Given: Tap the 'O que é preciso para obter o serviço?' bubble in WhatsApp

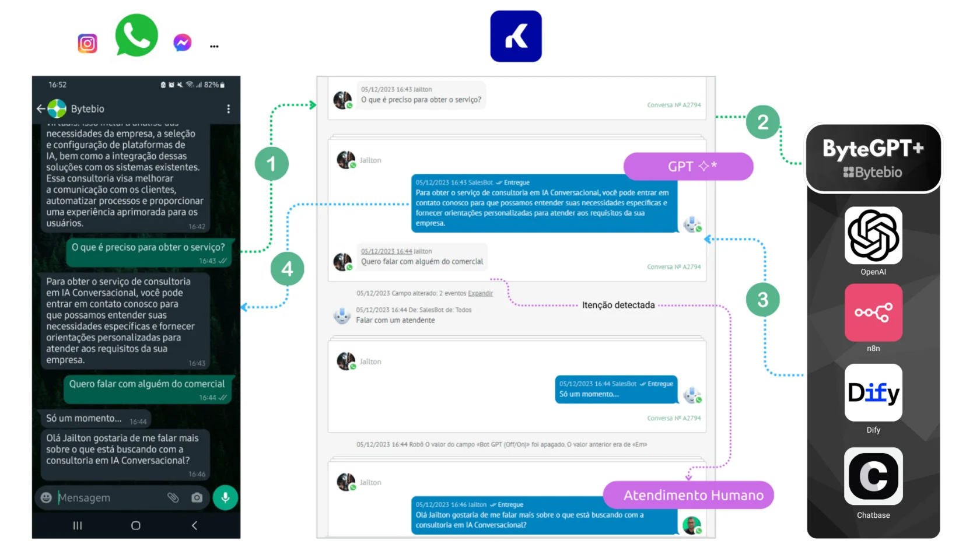Looking at the screenshot, I should click(150, 252).
